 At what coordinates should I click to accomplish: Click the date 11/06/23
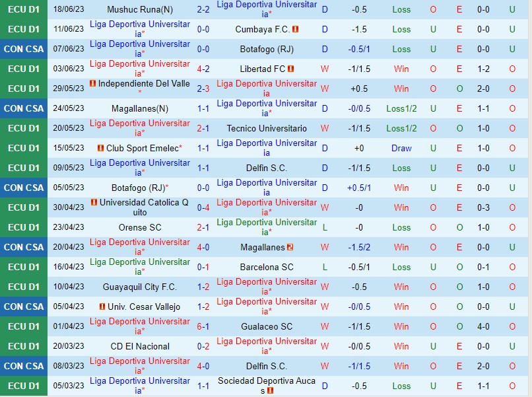pyautogui.click(x=69, y=29)
